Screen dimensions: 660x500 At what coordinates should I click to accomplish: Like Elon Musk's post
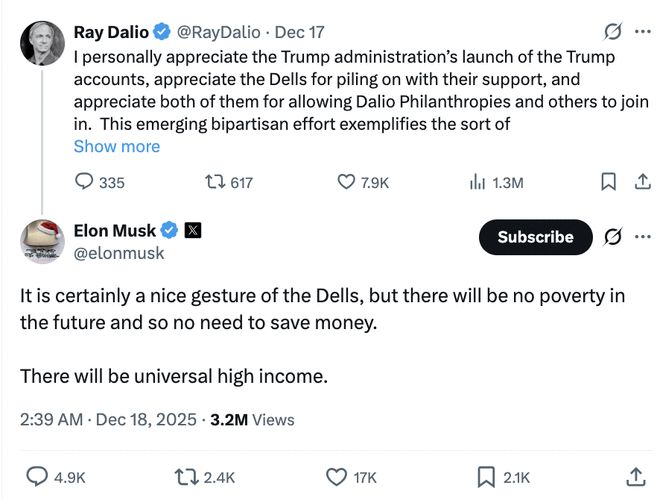(x=338, y=477)
